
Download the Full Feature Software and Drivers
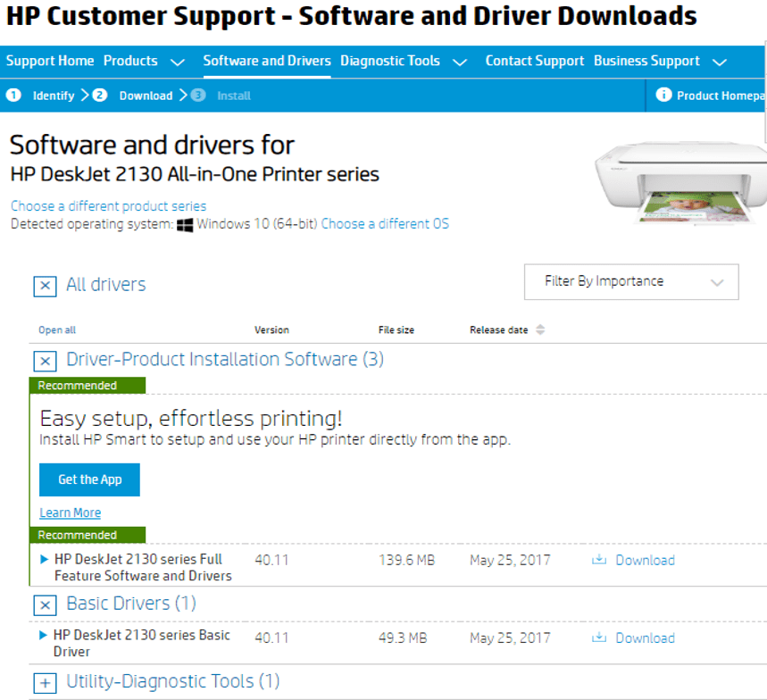click(x=645, y=560)
